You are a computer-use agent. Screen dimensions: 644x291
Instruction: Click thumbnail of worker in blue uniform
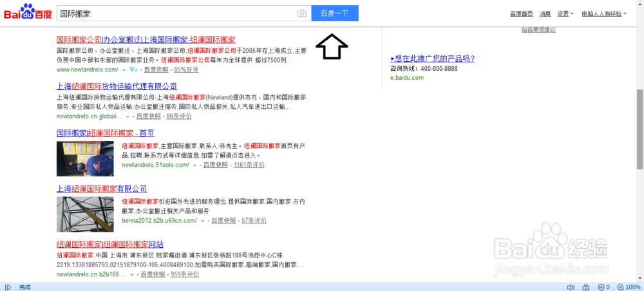pyautogui.click(x=85, y=159)
